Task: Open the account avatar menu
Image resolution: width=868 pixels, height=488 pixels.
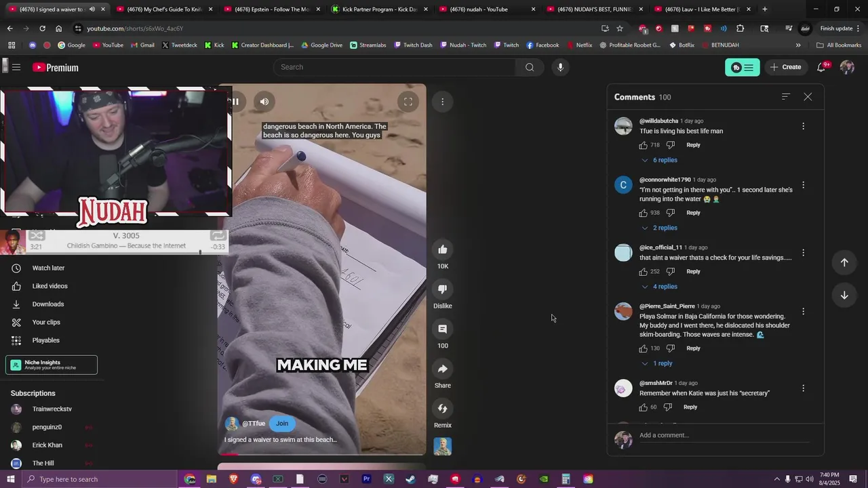Action: [847, 67]
